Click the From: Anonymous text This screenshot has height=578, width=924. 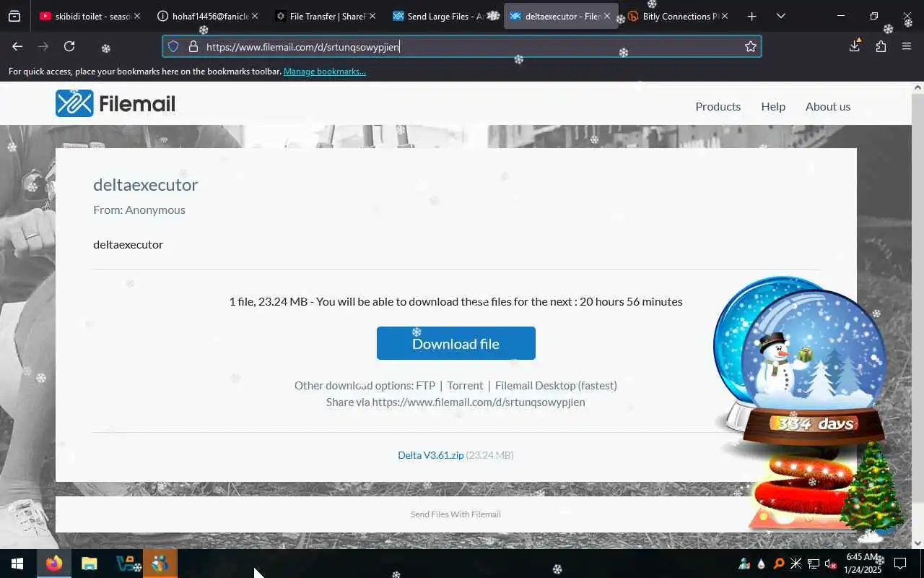pos(139,210)
